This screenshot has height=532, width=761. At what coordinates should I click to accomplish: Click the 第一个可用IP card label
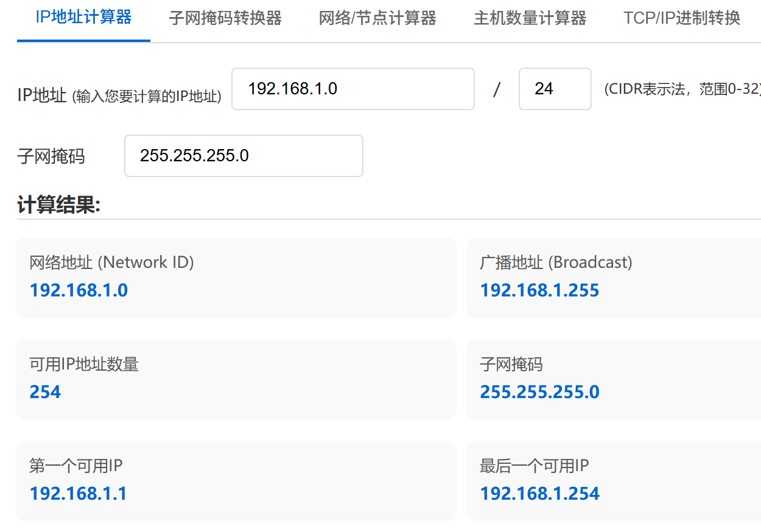[x=76, y=466]
